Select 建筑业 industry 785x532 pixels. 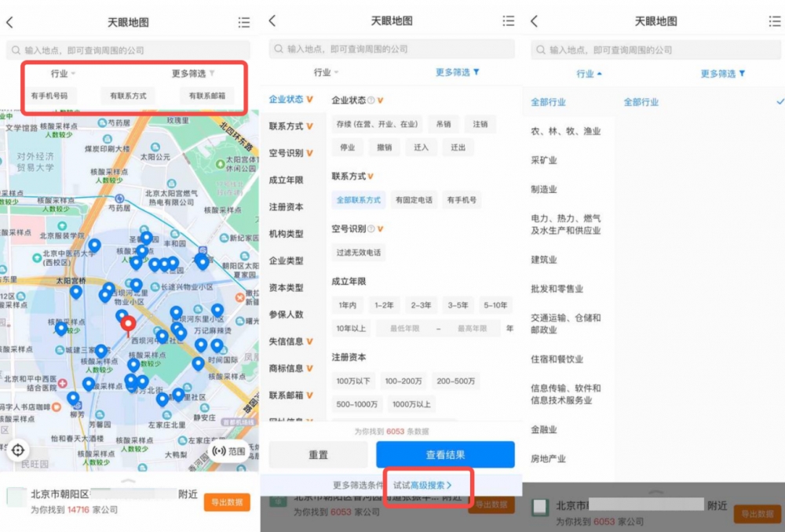544,260
